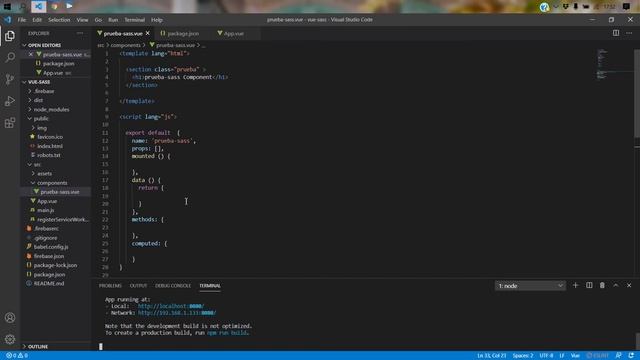This screenshot has width=640, height=360.
Task: Open editor more actions ellipsis
Action: (x=629, y=33)
